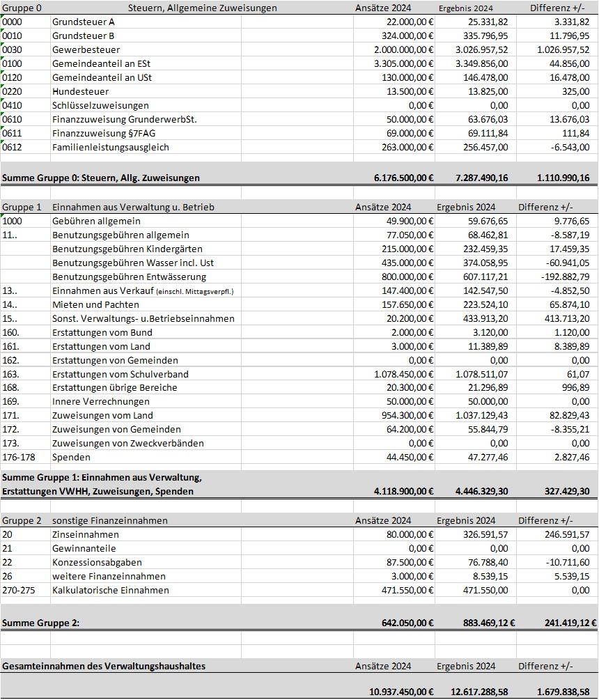Click the Steuern, Allgemeine Zuweisungen header
Image resolution: width=599 pixels, height=700 pixels.
(202, 8)
